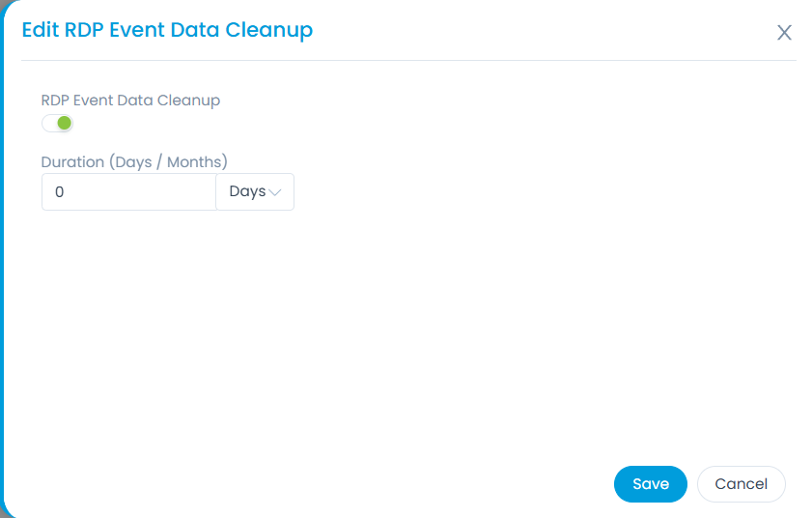812x518 pixels.
Task: Click the X icon at top right
Action: coord(784,33)
